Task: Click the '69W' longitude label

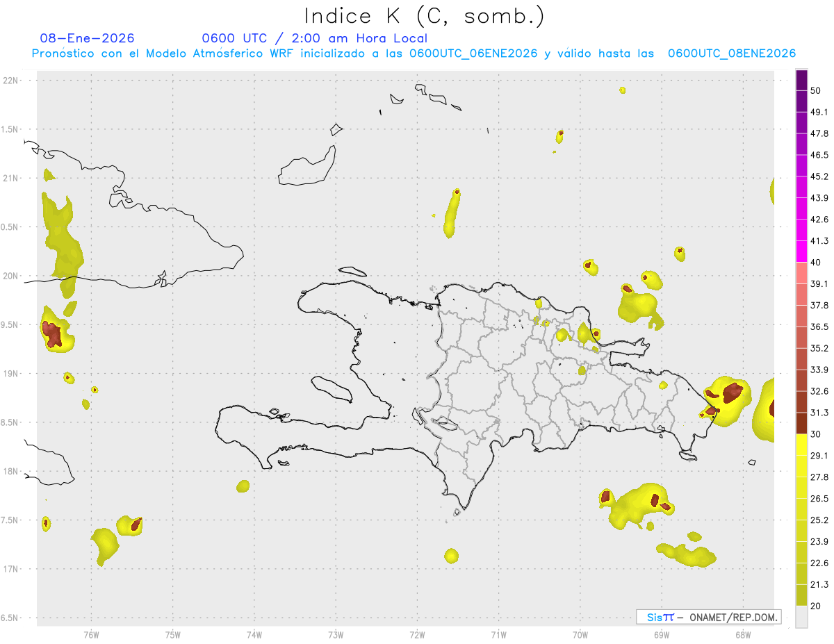Action: [x=662, y=634]
